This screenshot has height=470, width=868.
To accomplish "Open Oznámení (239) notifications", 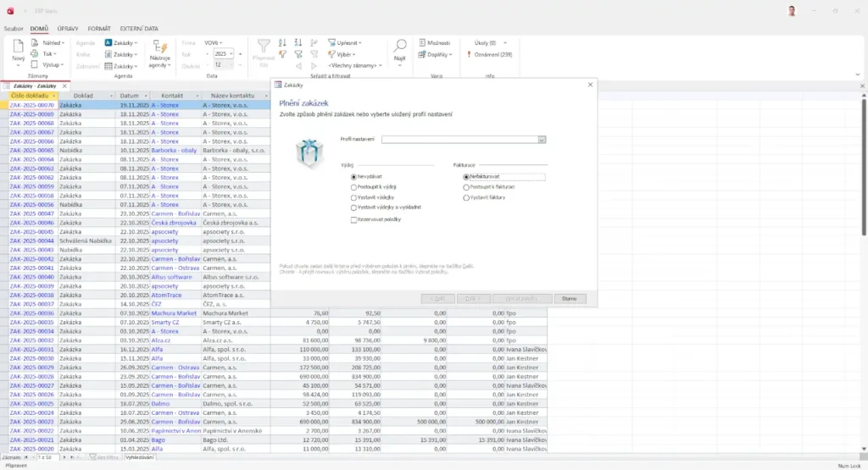I will (492, 54).
